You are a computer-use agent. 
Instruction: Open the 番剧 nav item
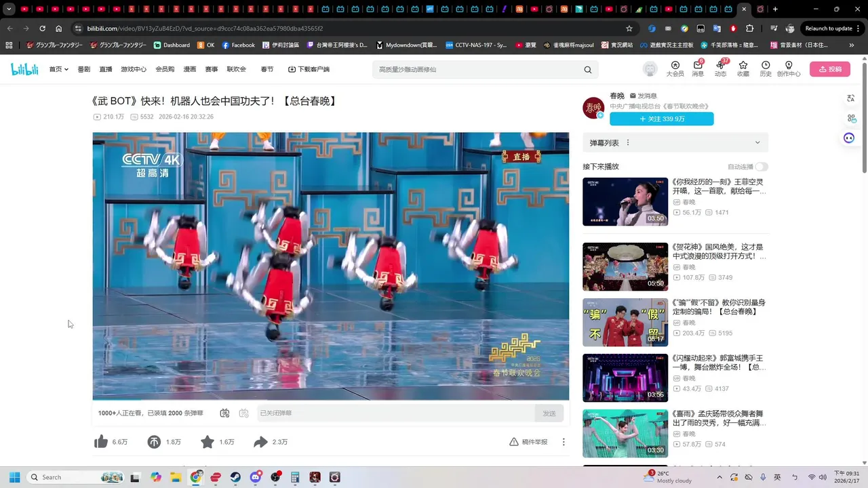pyautogui.click(x=83, y=69)
